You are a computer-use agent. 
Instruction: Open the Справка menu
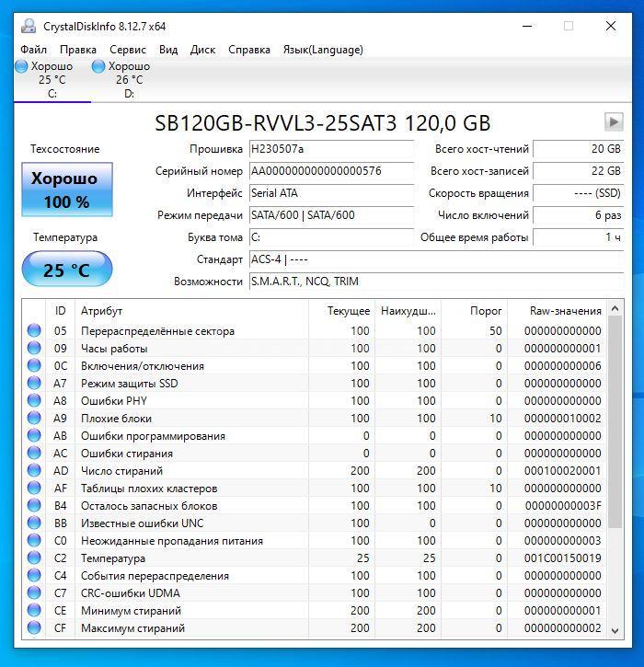[x=248, y=50]
